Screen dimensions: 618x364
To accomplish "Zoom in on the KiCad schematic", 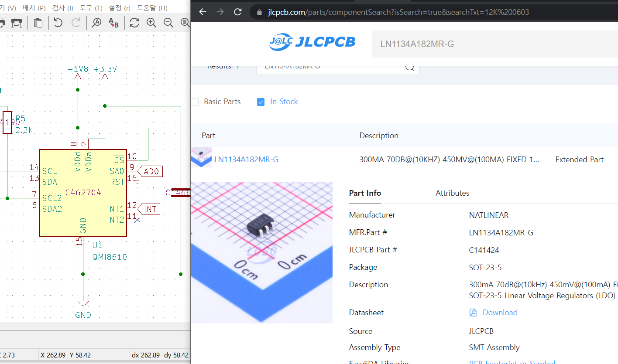I will point(151,22).
